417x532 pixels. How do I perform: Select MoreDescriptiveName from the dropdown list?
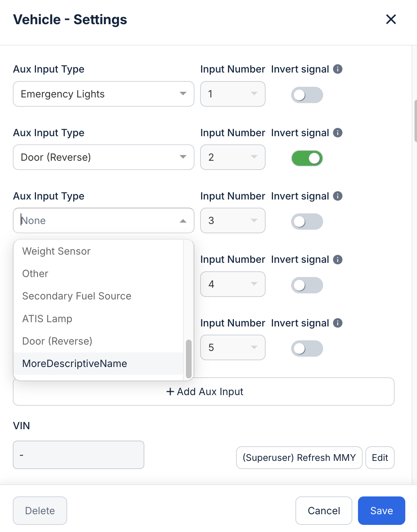[75, 363]
